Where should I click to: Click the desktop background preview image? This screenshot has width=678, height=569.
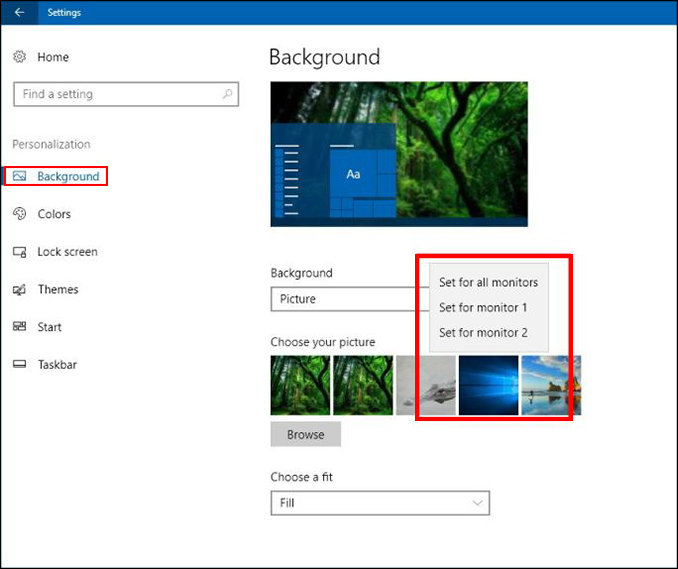(x=399, y=154)
